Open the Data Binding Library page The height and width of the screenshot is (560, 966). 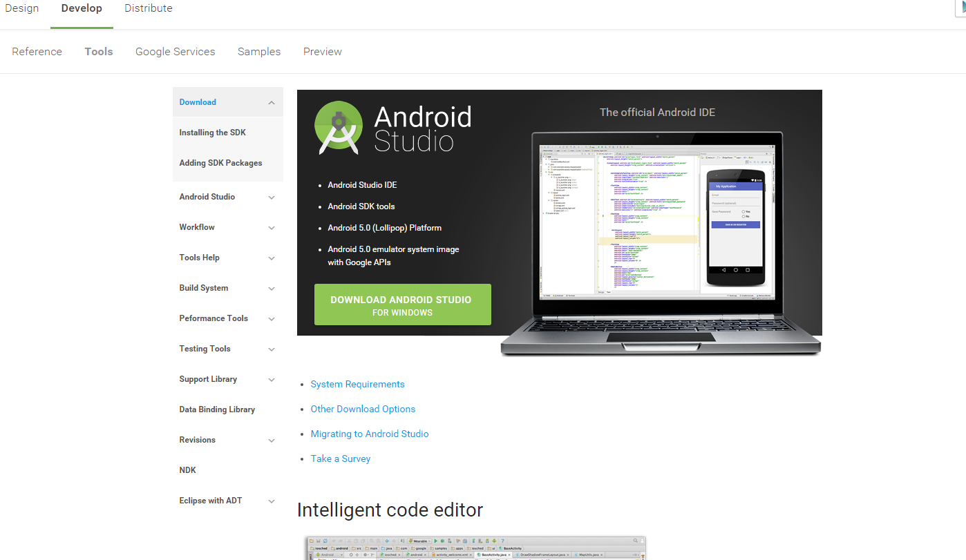pos(217,409)
